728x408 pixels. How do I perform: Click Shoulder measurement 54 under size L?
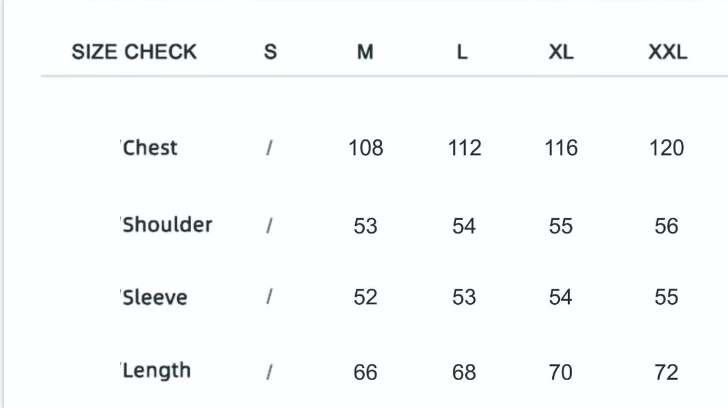click(x=464, y=227)
